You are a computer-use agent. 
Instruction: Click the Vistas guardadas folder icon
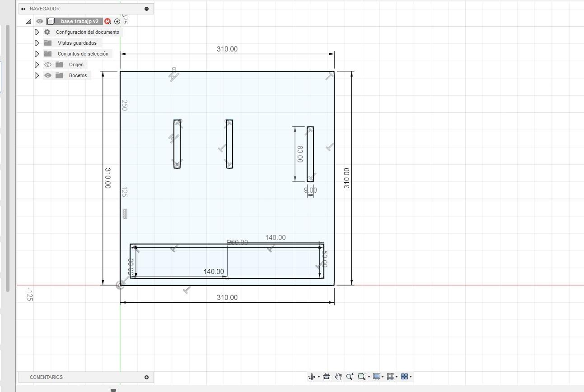click(47, 43)
